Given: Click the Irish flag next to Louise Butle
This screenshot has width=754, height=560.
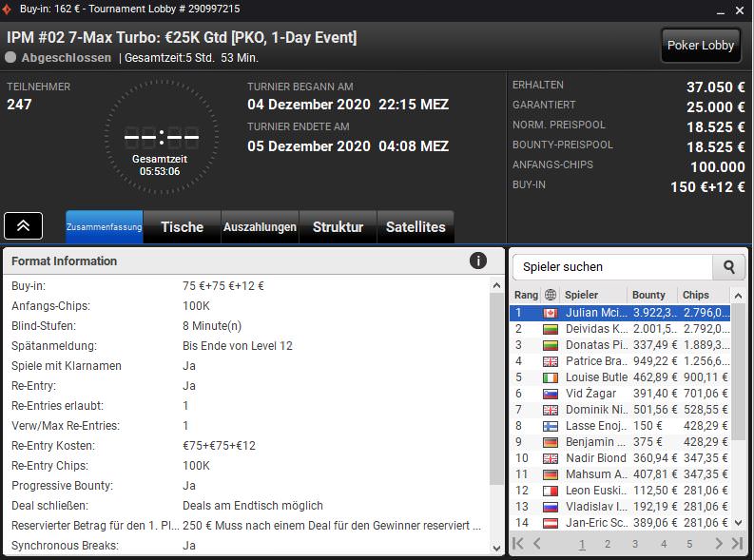Looking at the screenshot, I should click(x=550, y=377).
